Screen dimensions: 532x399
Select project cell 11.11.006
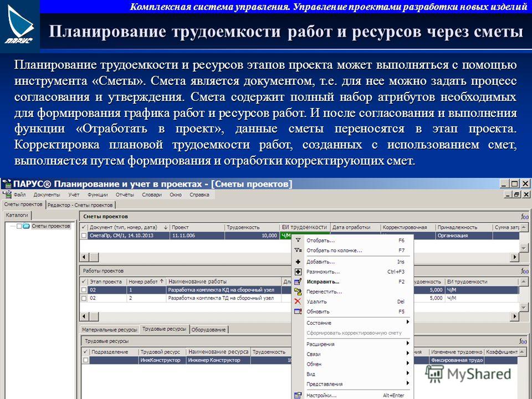(197, 236)
